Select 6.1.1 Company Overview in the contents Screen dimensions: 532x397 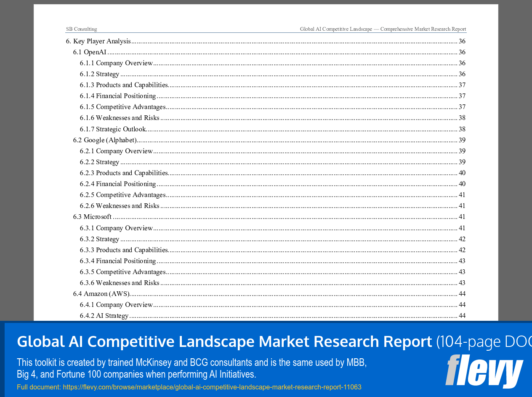click(x=116, y=63)
